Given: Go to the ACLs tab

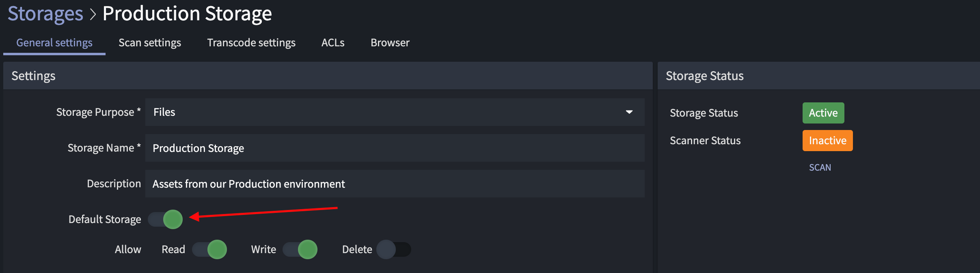Looking at the screenshot, I should click(333, 43).
